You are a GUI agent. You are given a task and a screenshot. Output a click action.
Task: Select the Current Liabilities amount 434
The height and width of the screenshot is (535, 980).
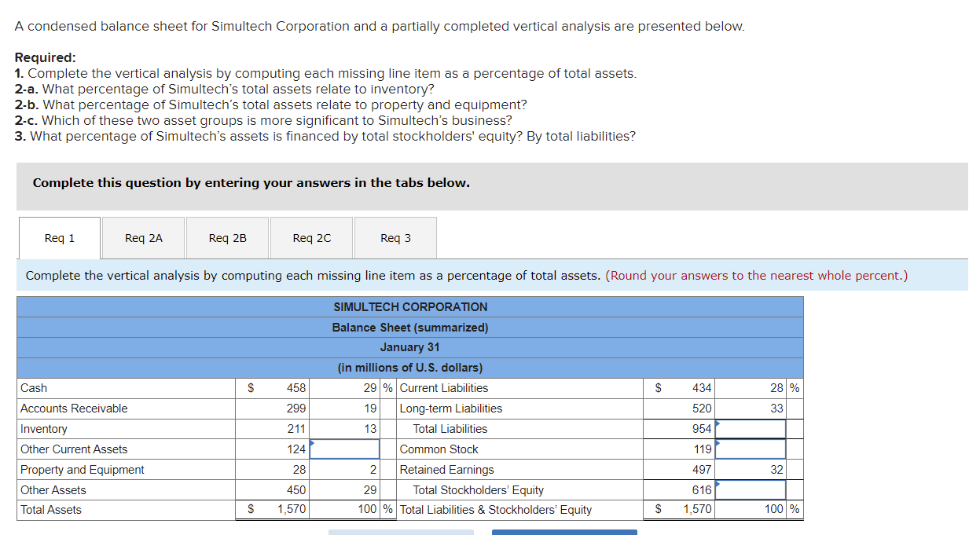point(702,388)
